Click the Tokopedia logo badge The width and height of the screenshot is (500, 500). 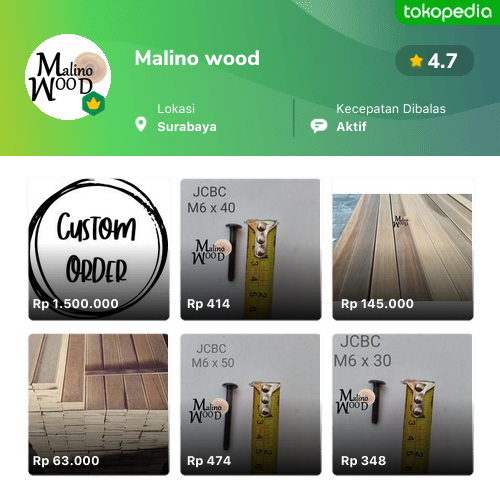[447, 12]
